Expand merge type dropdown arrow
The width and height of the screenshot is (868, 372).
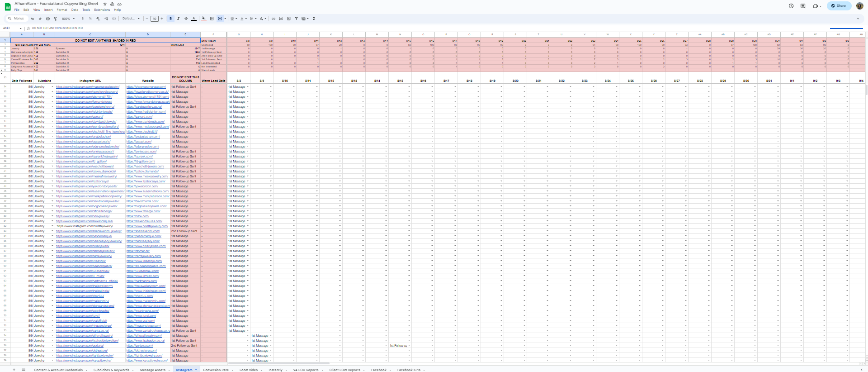coord(225,19)
